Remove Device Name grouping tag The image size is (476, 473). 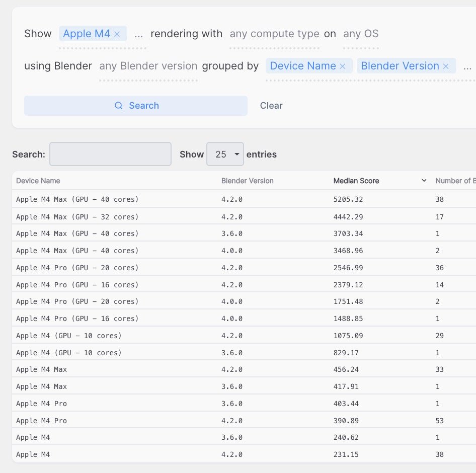click(343, 66)
